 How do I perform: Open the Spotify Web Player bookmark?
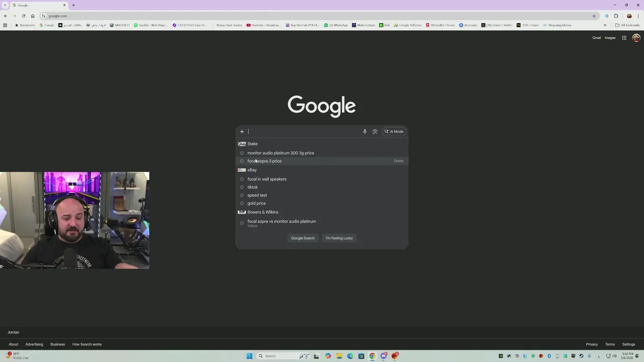(x=150, y=25)
